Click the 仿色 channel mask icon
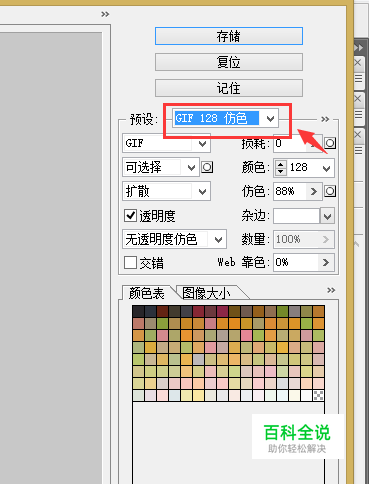Viewport: 369px width, 484px height. tap(330, 191)
